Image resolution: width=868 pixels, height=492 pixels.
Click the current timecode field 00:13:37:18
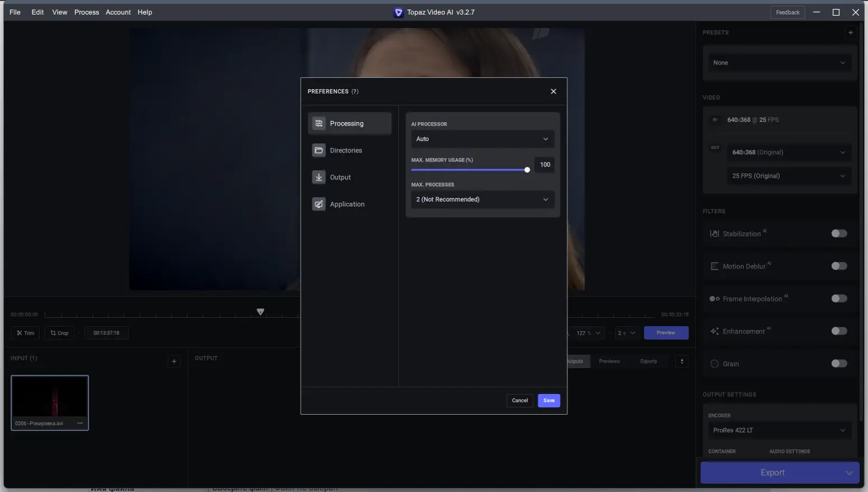106,333
